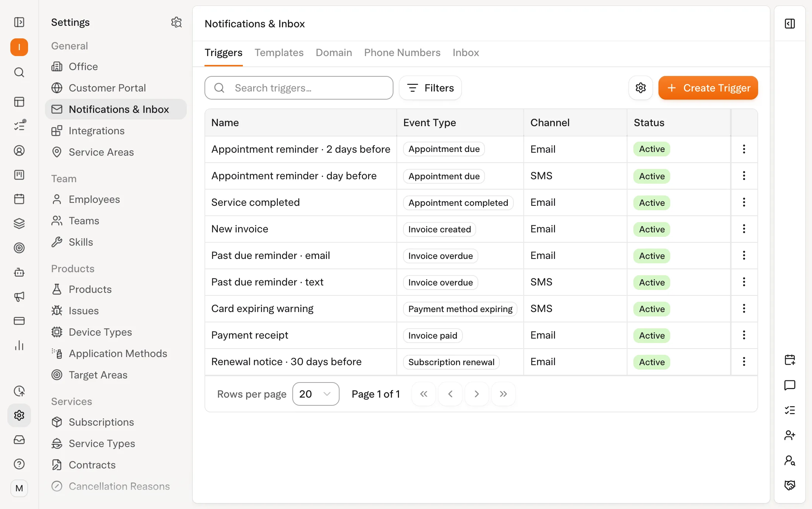
Task: Click the help question mark icon
Action: 19,464
